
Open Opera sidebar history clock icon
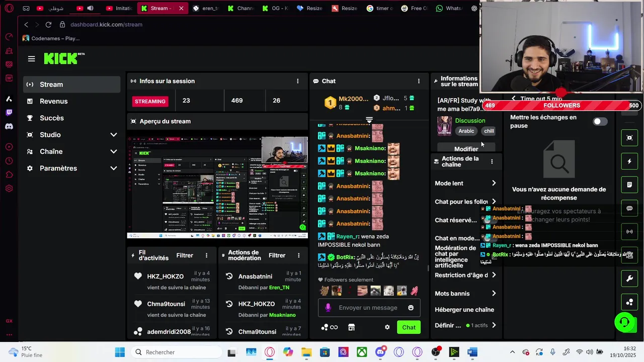[9, 161]
